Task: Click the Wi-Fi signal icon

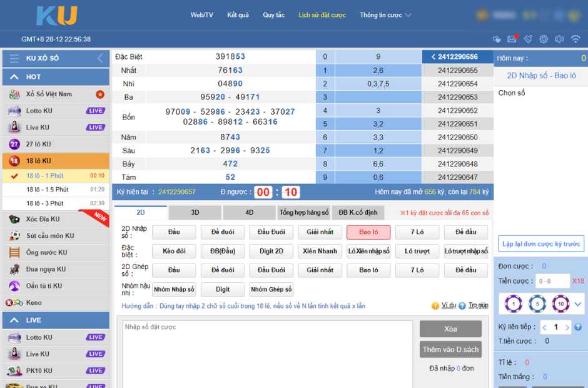Action: [x=575, y=39]
